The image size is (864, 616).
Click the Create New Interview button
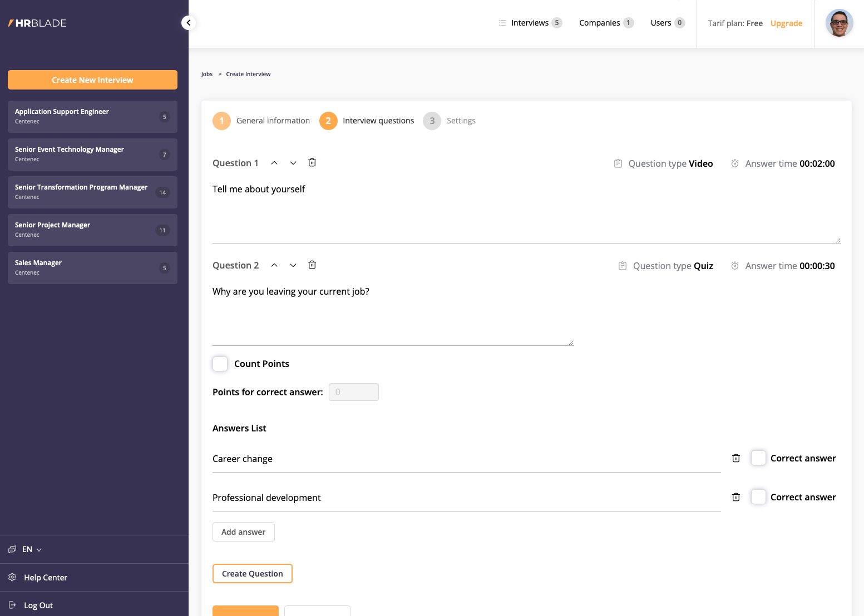click(92, 80)
